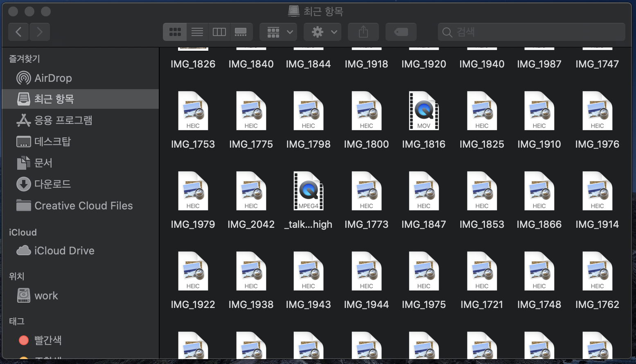The width and height of the screenshot is (636, 364).
Task: Click the IMG_1987 file name
Action: point(539,64)
